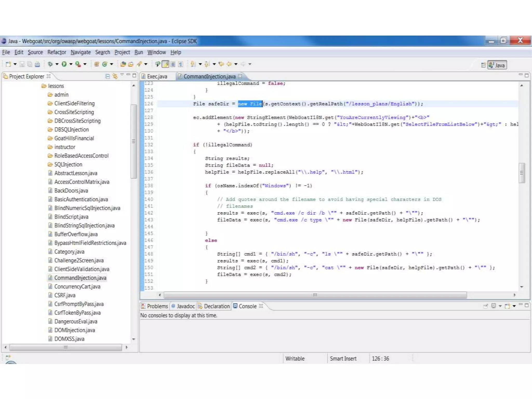Toggle Mark Occurrences highlighter button
This screenshot has height=399, width=532.
point(165,64)
